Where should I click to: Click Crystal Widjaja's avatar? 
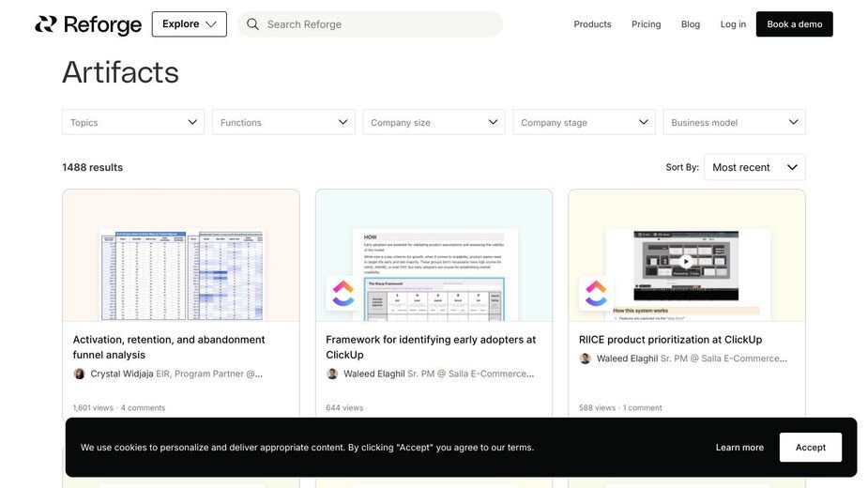point(79,374)
